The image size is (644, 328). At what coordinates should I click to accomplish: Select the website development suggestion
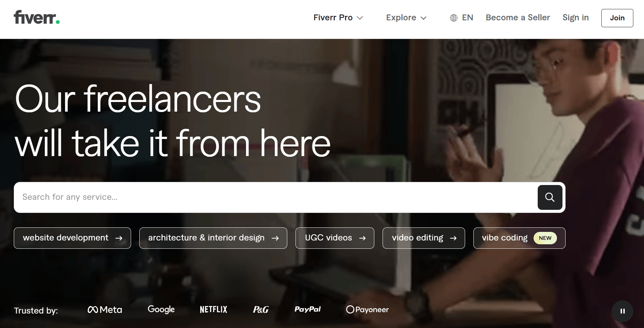tap(72, 238)
